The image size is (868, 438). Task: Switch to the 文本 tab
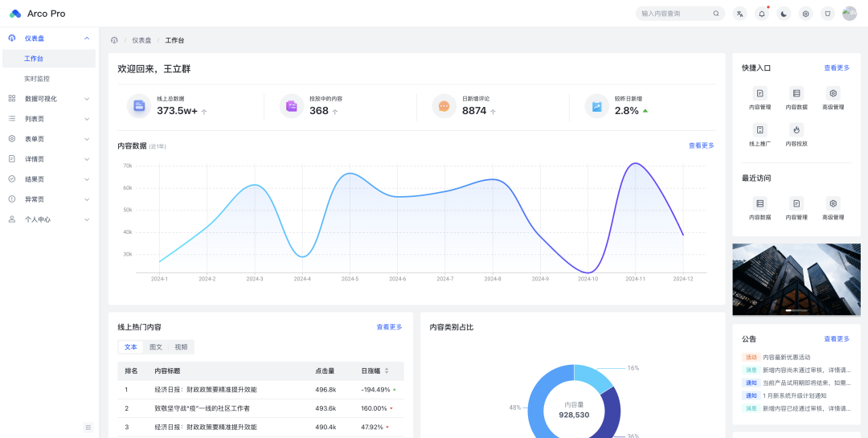coord(131,347)
